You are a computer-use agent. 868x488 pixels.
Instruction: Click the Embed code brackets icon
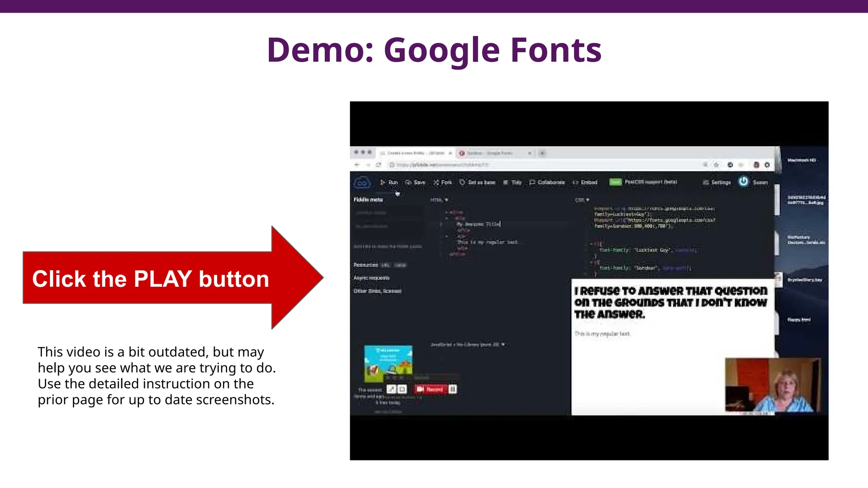(x=576, y=183)
